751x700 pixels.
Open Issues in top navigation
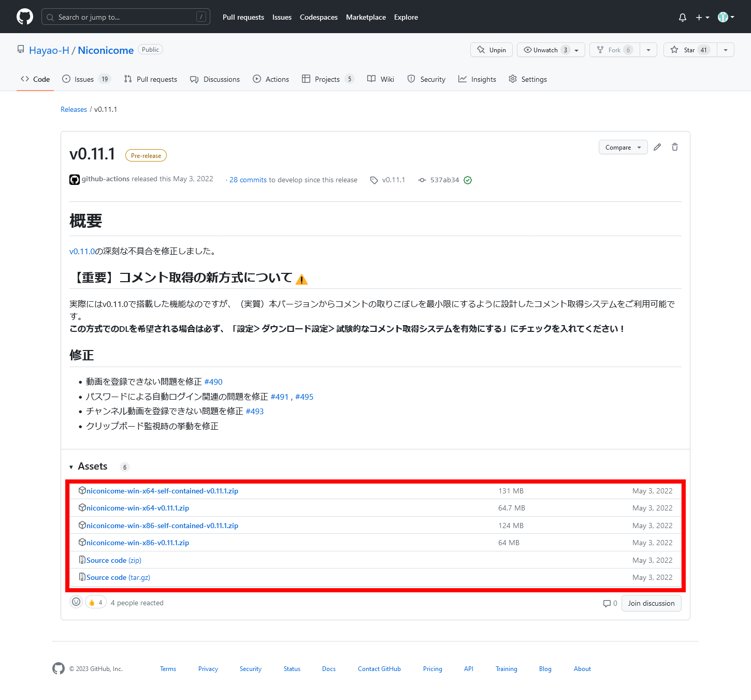[282, 17]
